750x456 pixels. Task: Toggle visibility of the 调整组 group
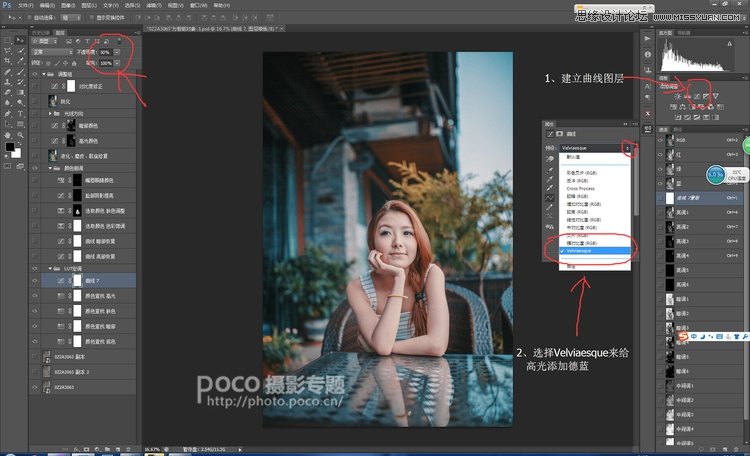[34, 74]
